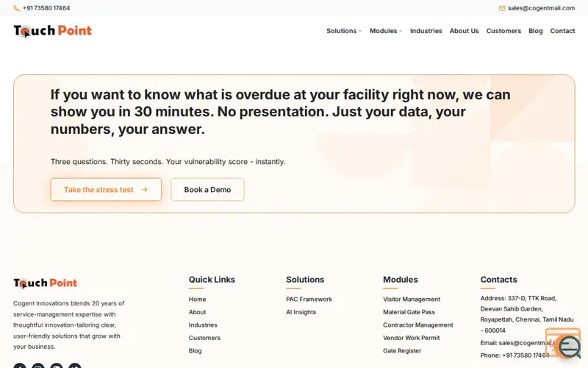Click the phone icon in top bar

[x=16, y=8]
